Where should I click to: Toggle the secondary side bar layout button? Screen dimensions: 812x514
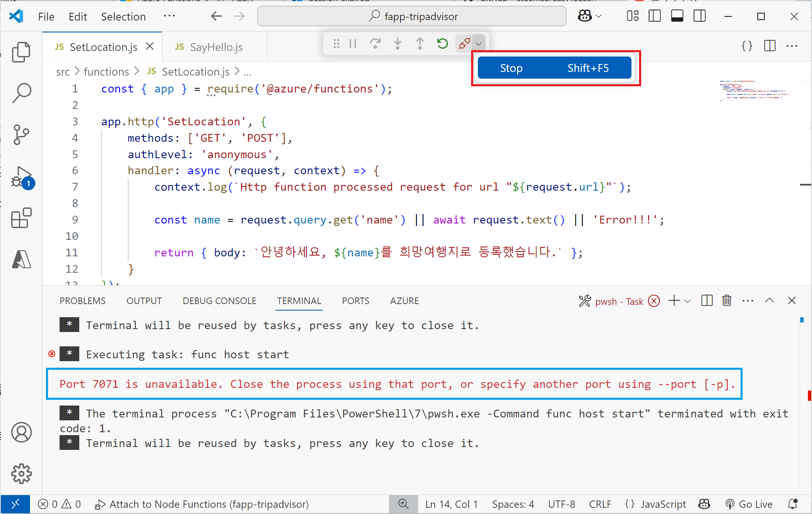point(699,16)
